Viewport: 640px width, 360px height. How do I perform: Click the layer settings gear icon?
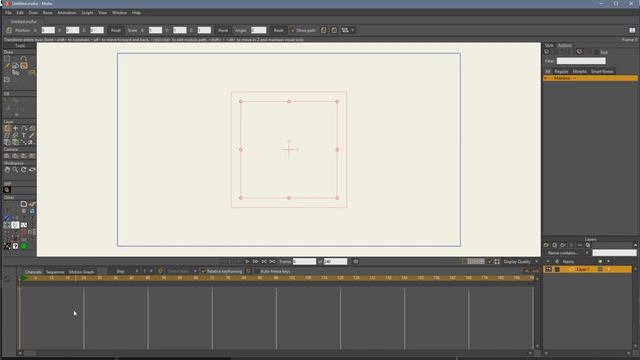coord(588,245)
